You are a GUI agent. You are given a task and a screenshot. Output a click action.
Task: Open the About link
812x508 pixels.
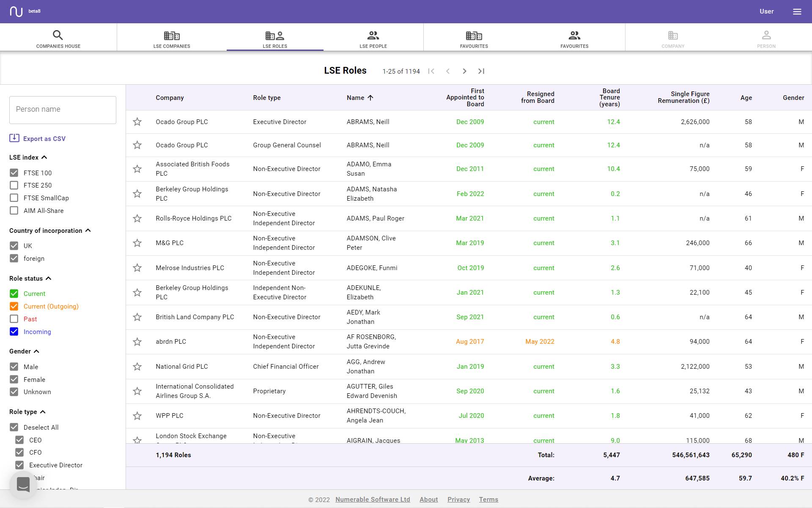point(428,500)
